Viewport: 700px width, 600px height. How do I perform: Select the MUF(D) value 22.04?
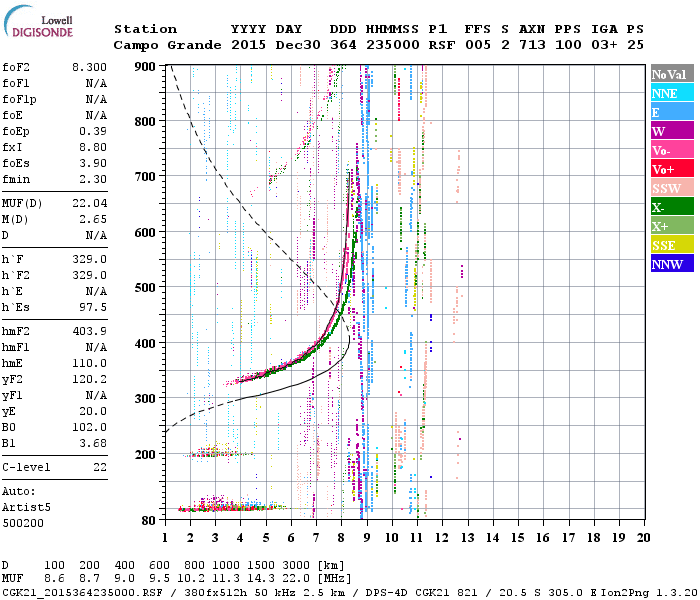coord(89,204)
